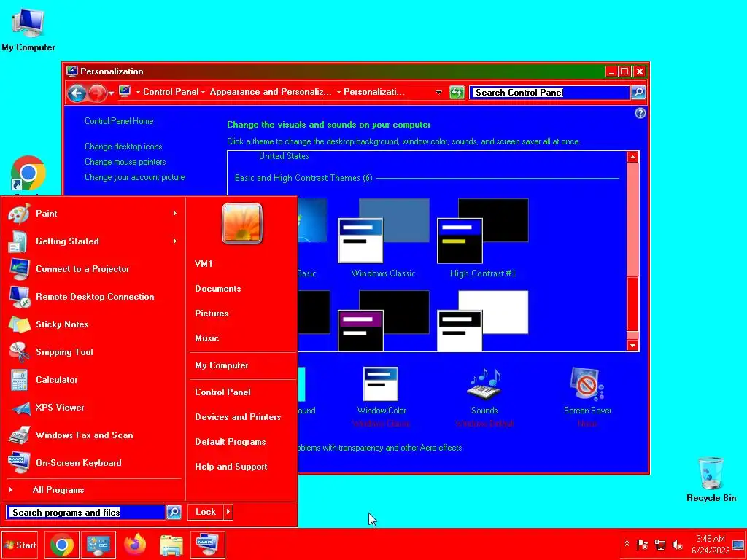This screenshot has width=747, height=560.
Task: Open Action Center flag in tray
Action: pos(643,544)
